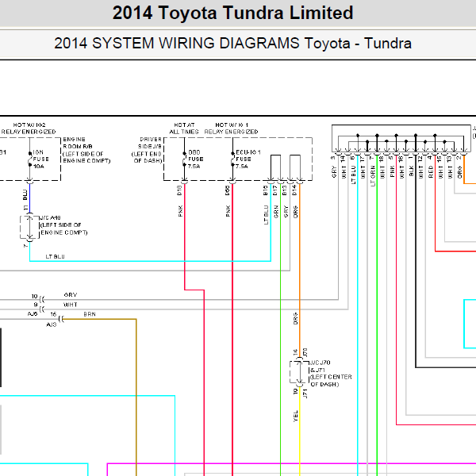The image size is (476, 476).
Task: Click the 'AJ6' connector label
Action: pyautogui.click(x=33, y=313)
